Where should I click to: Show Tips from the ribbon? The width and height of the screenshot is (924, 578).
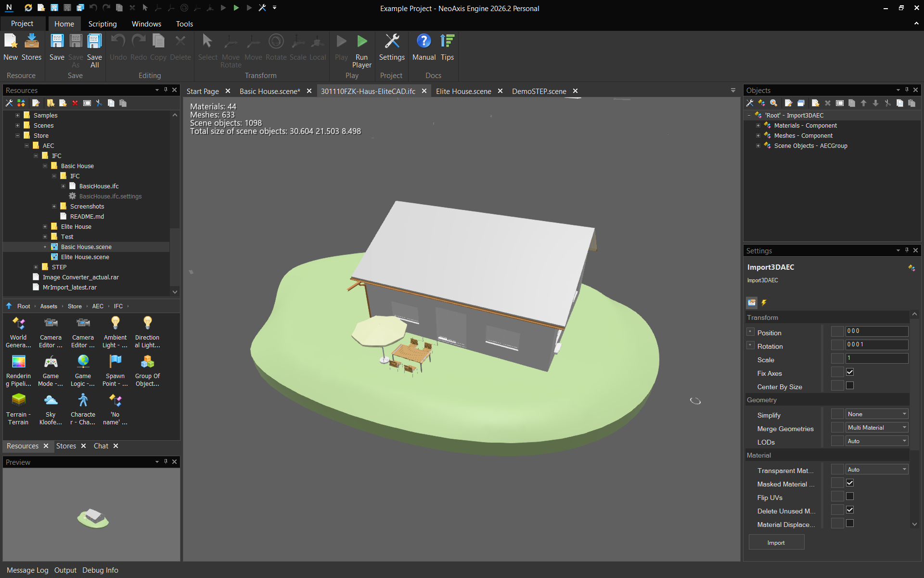click(x=447, y=41)
